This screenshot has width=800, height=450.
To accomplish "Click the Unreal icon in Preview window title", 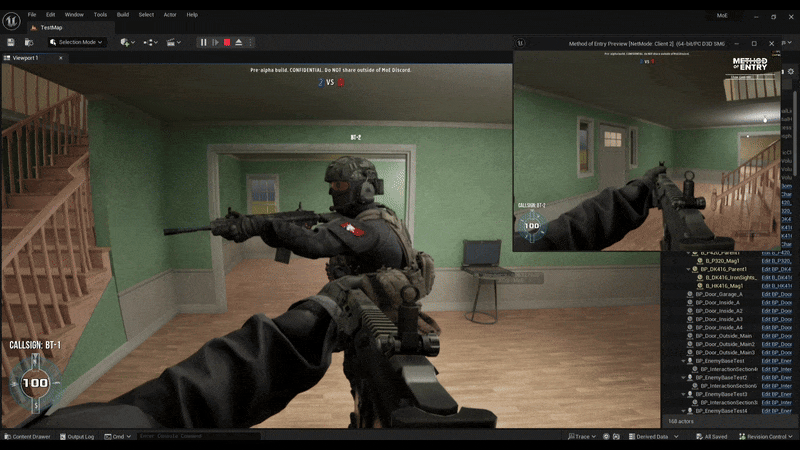I will [520, 43].
